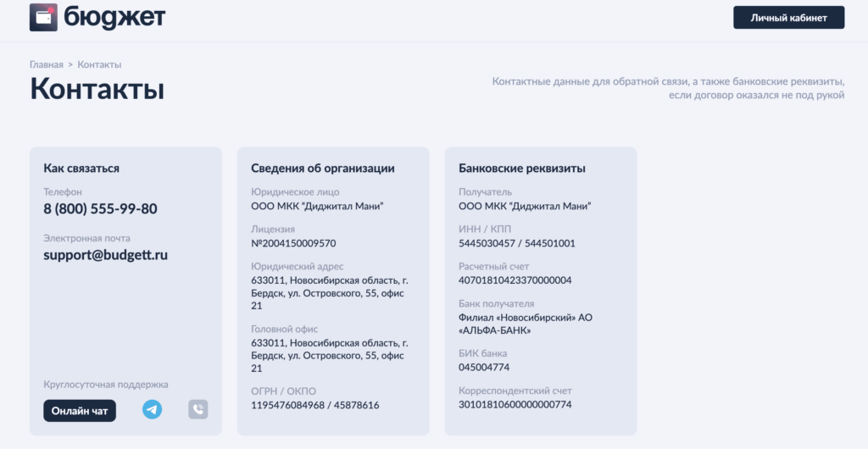This screenshot has height=449, width=868.
Task: Open the Telegram support icon
Action: point(152,410)
